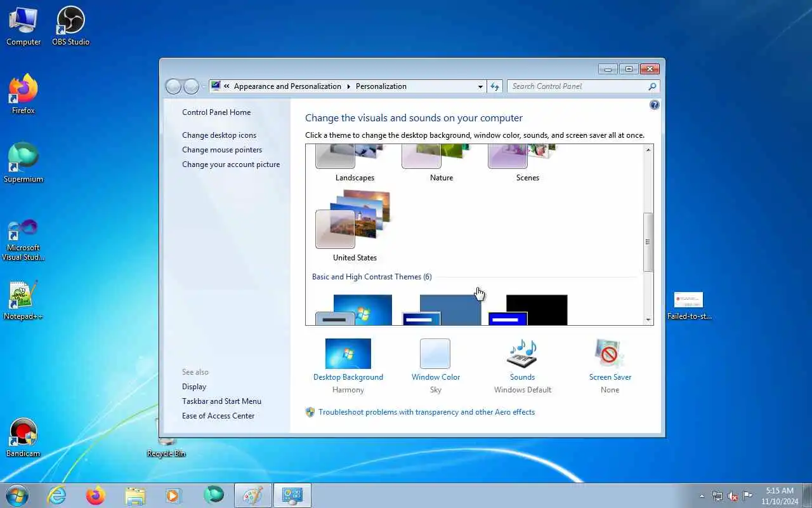Click the Control Panel taskbar button
This screenshot has width=812, height=508.
pos(292,495)
